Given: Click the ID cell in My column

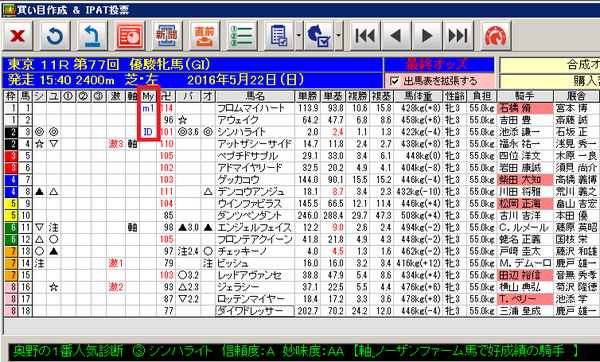Looking at the screenshot, I should (148, 132).
